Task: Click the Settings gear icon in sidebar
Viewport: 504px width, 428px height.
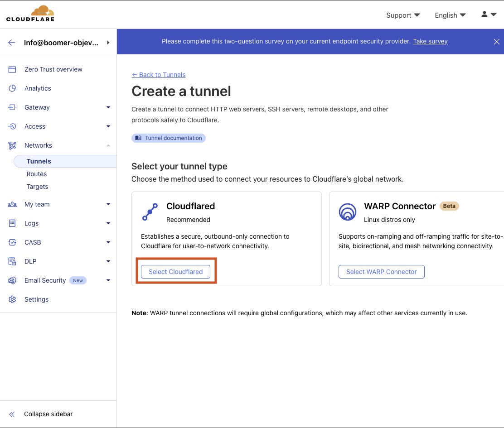Action: 12,299
